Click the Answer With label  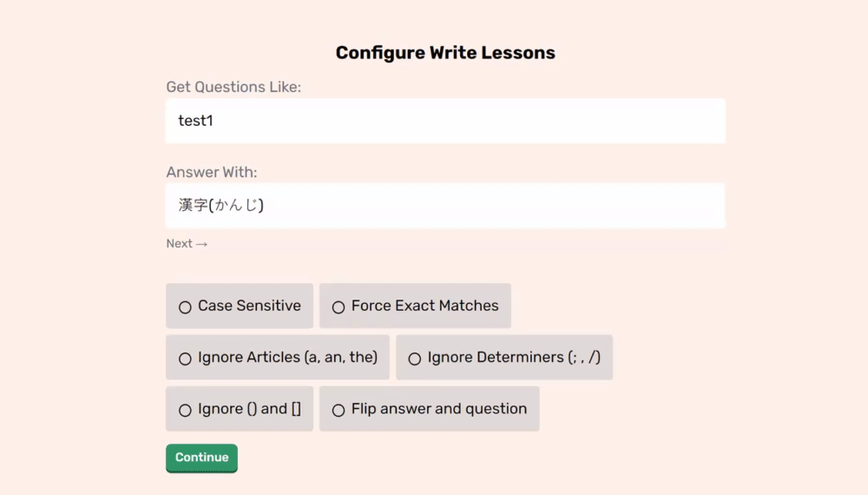click(x=212, y=172)
